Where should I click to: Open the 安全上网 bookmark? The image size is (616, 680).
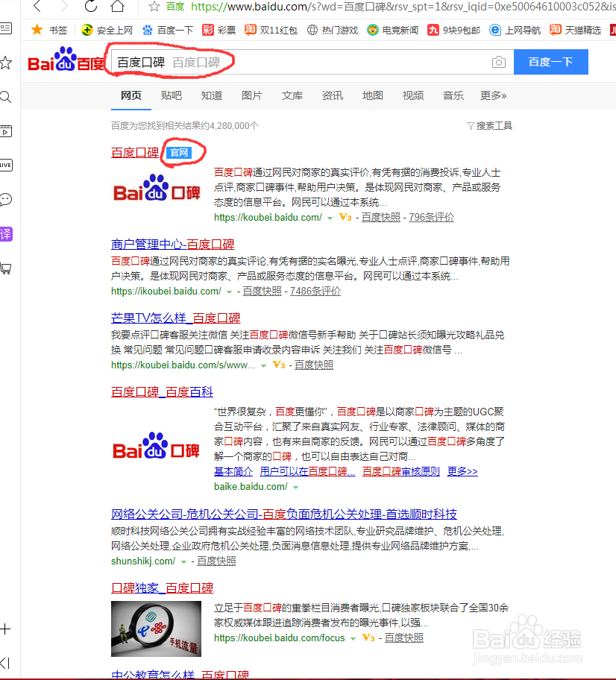pos(107,30)
